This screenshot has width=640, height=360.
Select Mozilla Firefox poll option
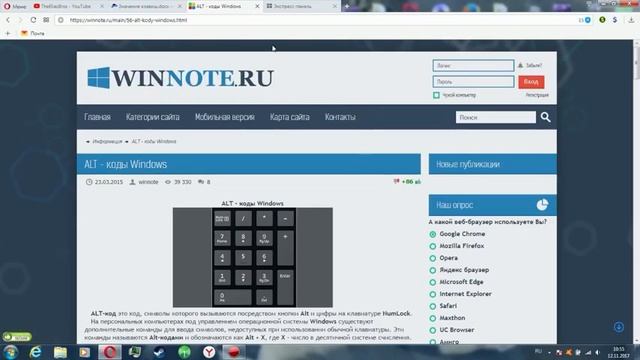coord(433,246)
